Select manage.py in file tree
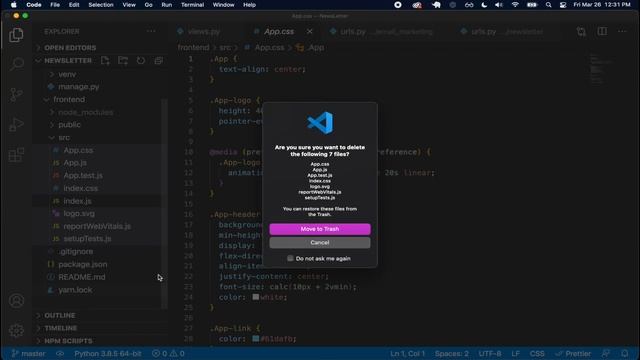 click(x=78, y=87)
